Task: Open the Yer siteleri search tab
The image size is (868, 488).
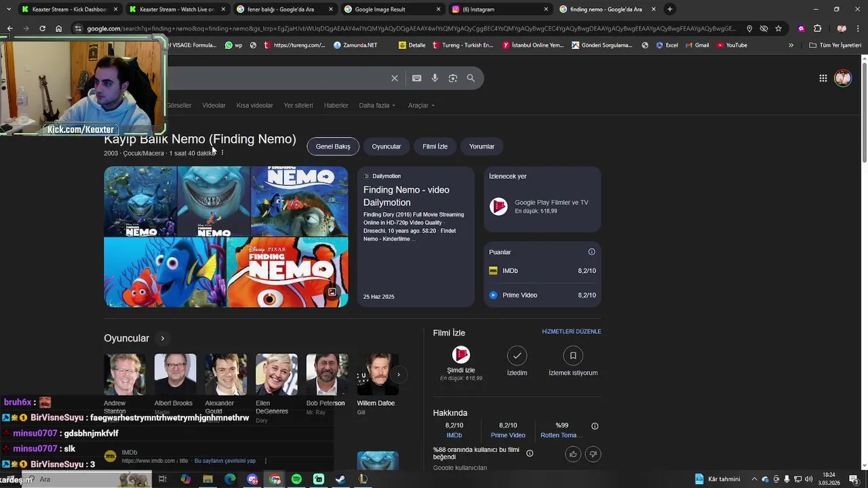Action: click(298, 105)
